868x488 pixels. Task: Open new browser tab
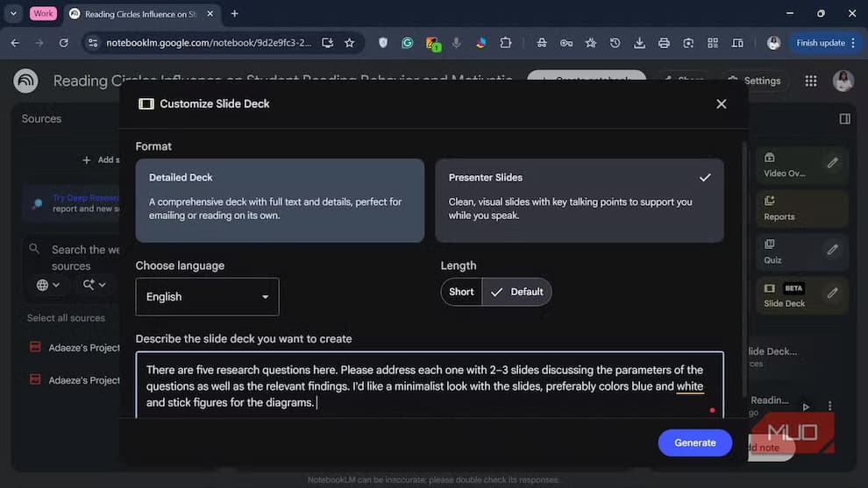(234, 13)
